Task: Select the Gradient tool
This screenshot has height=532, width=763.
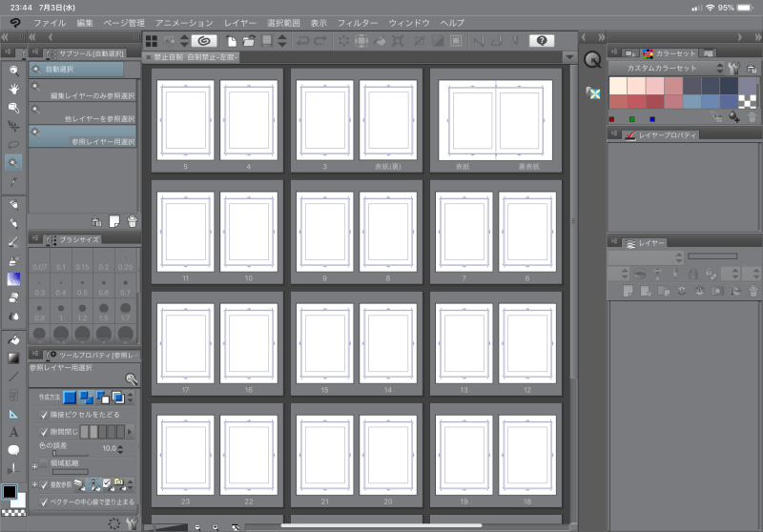Action: click(x=13, y=358)
